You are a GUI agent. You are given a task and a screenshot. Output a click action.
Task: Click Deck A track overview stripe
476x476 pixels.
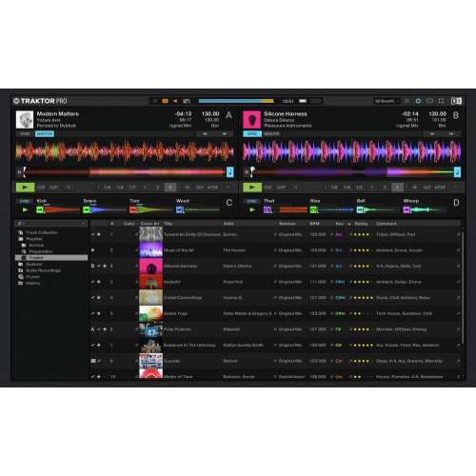125,172
